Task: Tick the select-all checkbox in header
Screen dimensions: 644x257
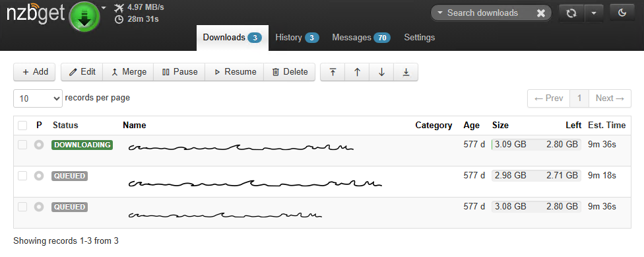Action: (22, 126)
